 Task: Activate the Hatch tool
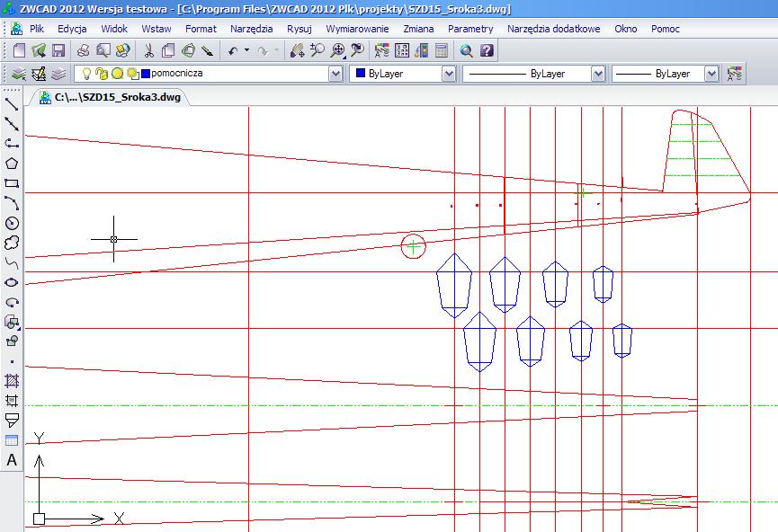click(12, 381)
